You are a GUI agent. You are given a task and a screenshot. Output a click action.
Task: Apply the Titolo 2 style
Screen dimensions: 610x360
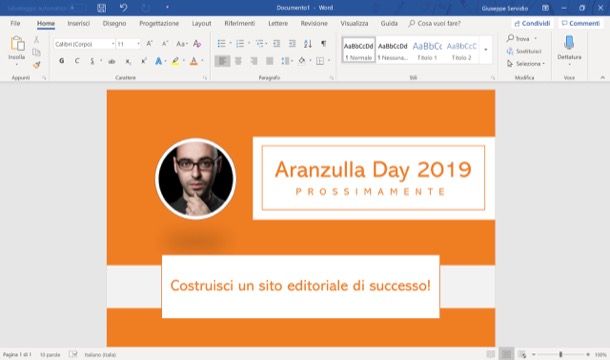click(461, 50)
